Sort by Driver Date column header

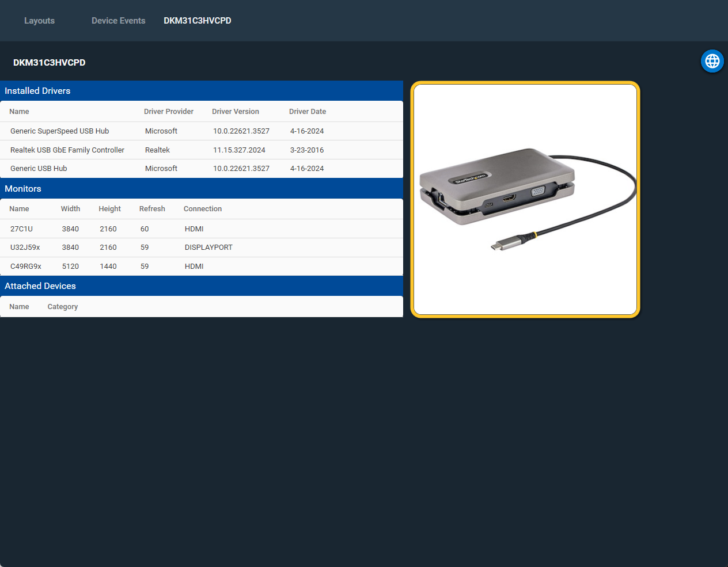[307, 112]
